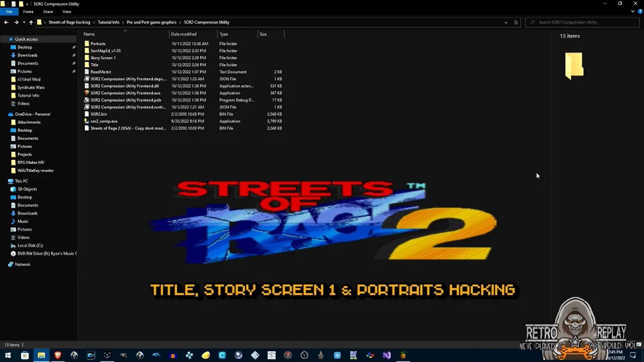Select SOR2 Compression Utility Frontend.runti JSON file
Viewport: 644px width, 362px height.
pos(128,107)
